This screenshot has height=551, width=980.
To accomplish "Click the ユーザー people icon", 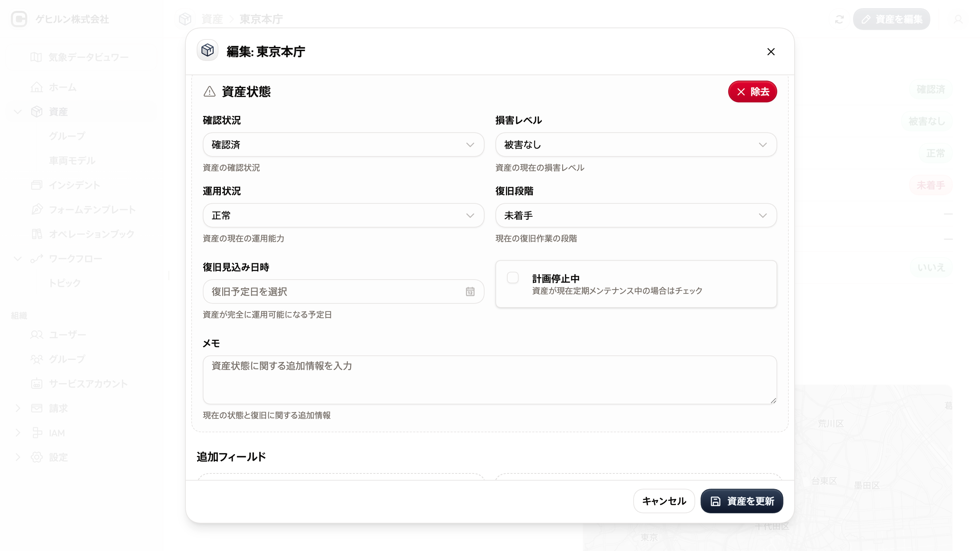I will pos(36,335).
